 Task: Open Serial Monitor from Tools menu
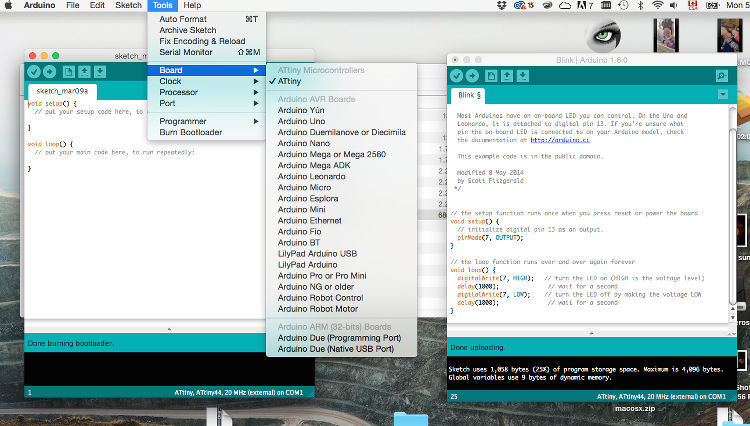click(207, 52)
